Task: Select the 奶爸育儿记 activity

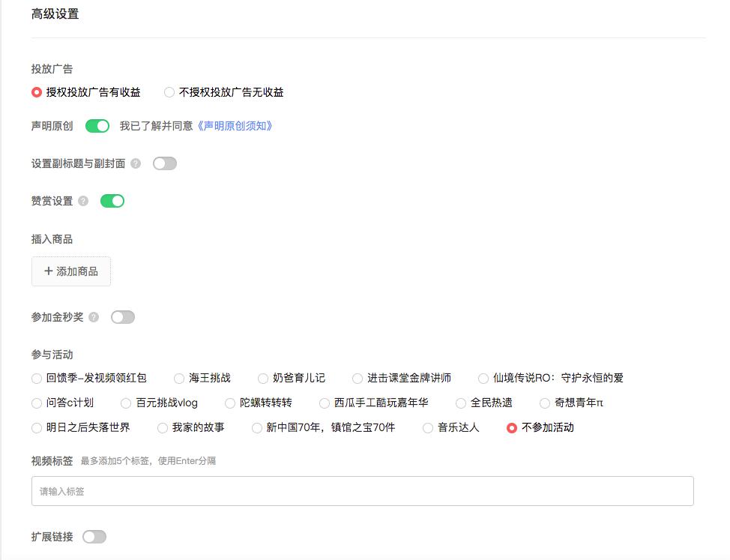Action: (x=262, y=379)
